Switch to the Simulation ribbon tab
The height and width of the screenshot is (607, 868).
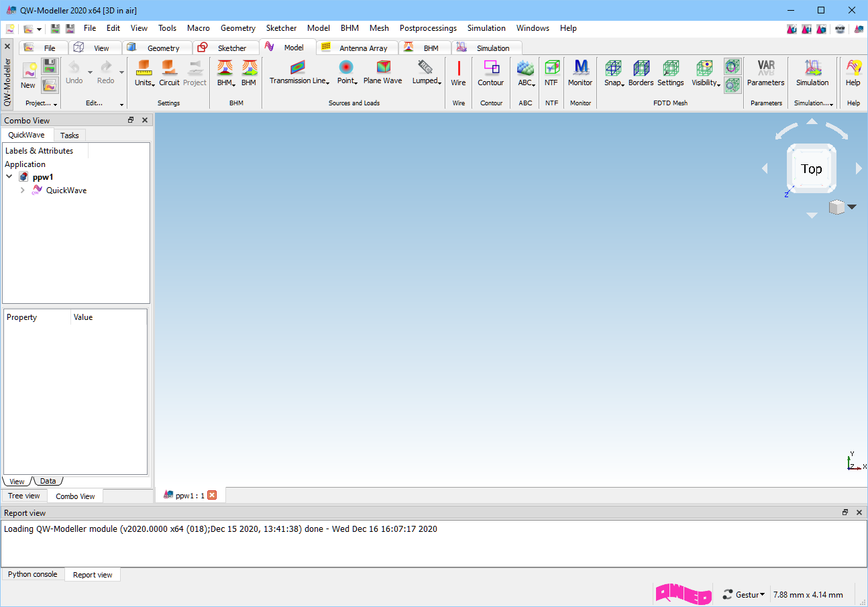click(x=487, y=48)
